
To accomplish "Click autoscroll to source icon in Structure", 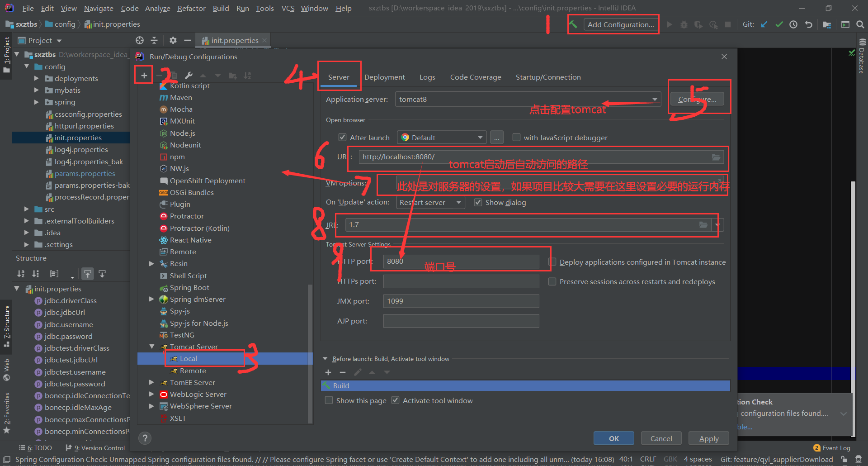I will point(88,274).
